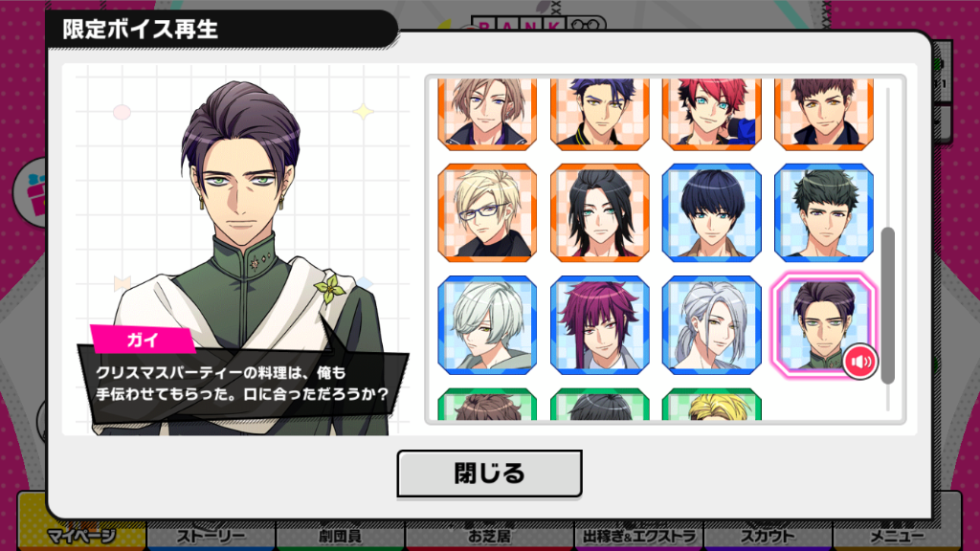Image resolution: width=980 pixels, height=551 pixels.
Task: Open the ストーリー tab
Action: click(211, 536)
